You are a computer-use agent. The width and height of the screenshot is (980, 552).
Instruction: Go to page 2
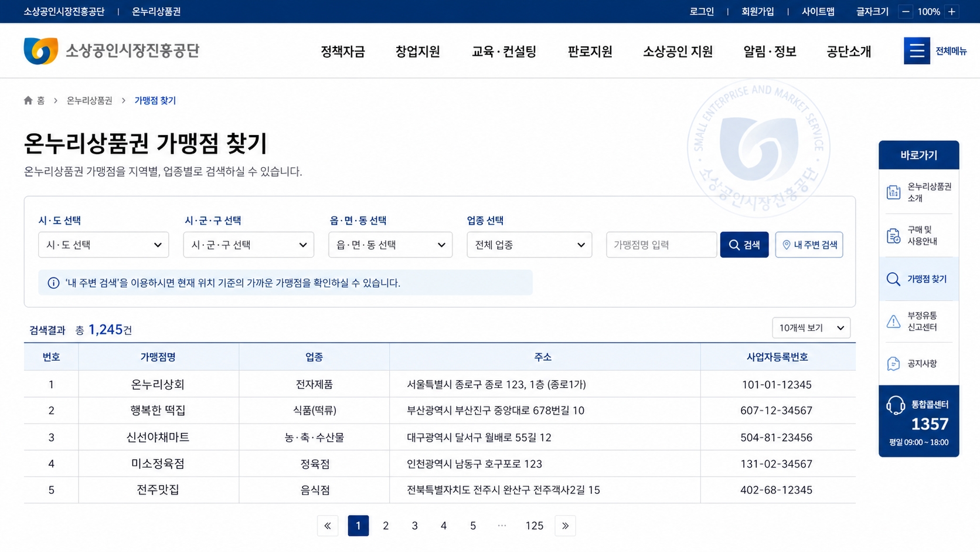(x=386, y=526)
